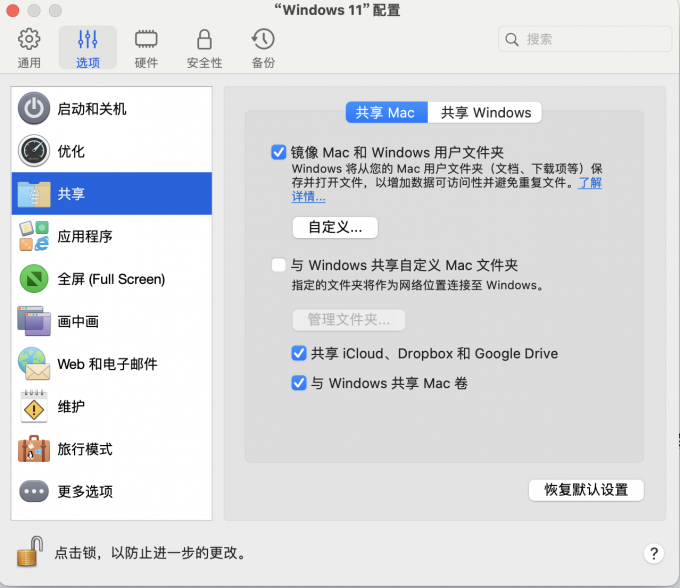Select the 硬件 (Hardware) chip icon
680x588 pixels.
(146, 40)
